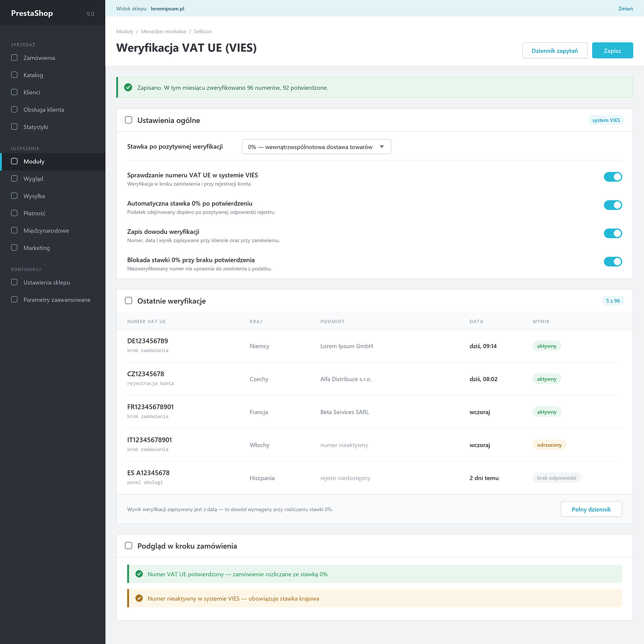
Task: Click shop name loremipsum.pl in top bar
Action: pos(167,9)
